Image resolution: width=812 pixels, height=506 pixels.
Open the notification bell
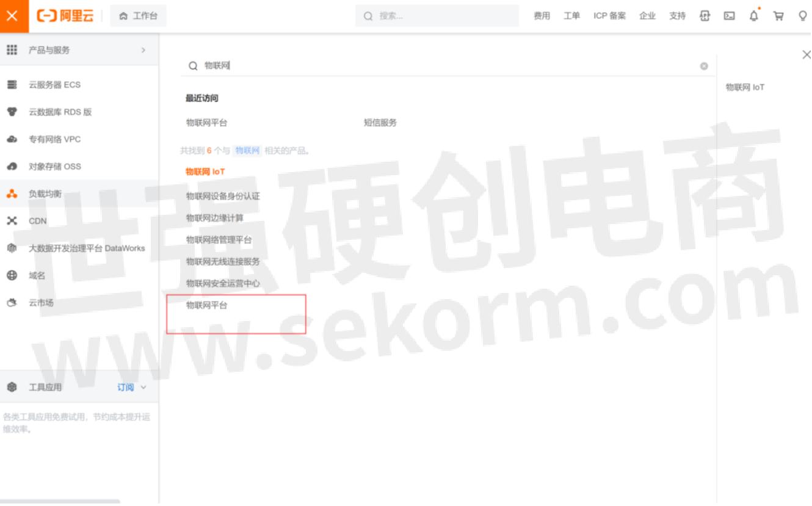(x=753, y=15)
